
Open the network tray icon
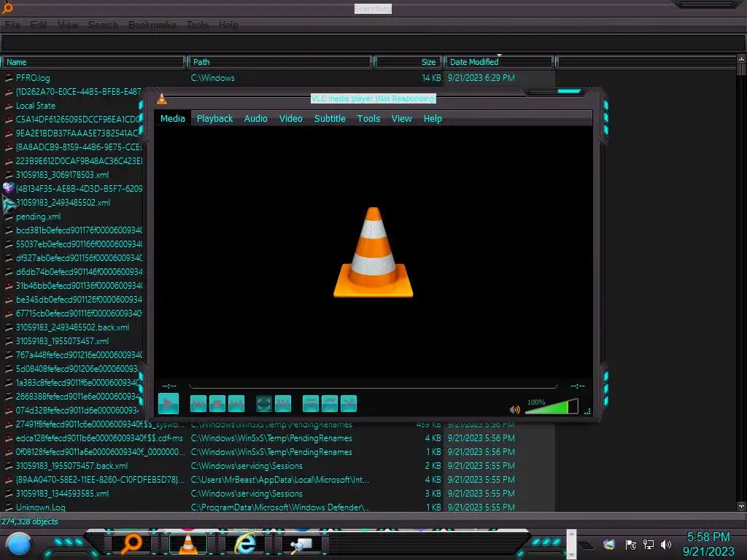point(649,544)
